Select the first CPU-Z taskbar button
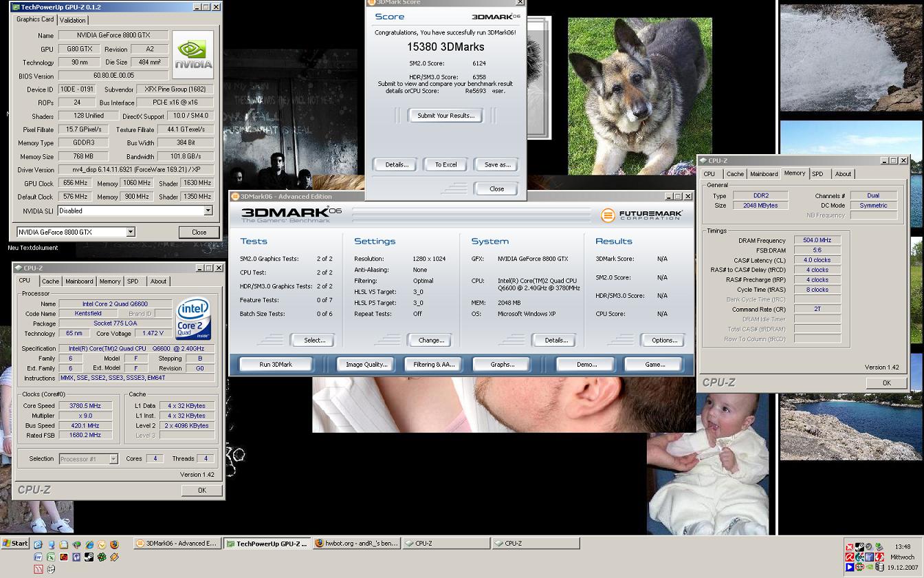The width and height of the screenshot is (924, 578). [445, 544]
